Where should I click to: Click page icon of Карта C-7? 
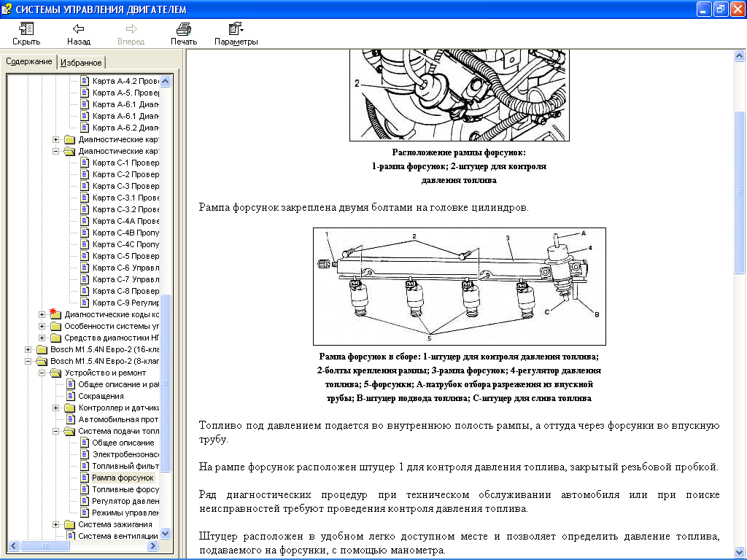pos(85,279)
